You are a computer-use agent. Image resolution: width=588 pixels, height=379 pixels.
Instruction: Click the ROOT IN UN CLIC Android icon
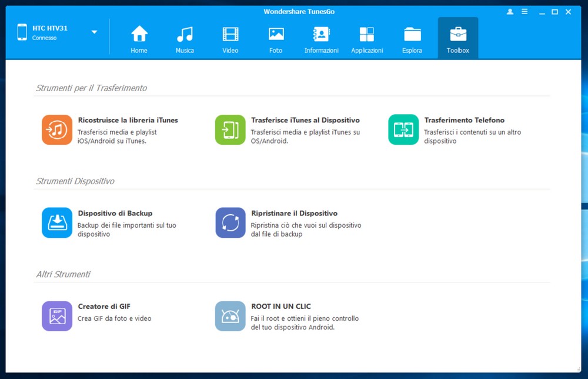(230, 316)
